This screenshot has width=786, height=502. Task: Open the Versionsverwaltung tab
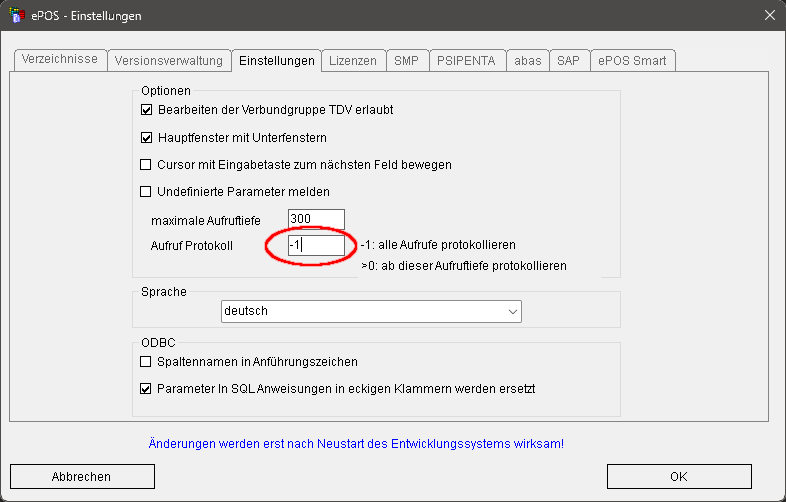(x=168, y=61)
